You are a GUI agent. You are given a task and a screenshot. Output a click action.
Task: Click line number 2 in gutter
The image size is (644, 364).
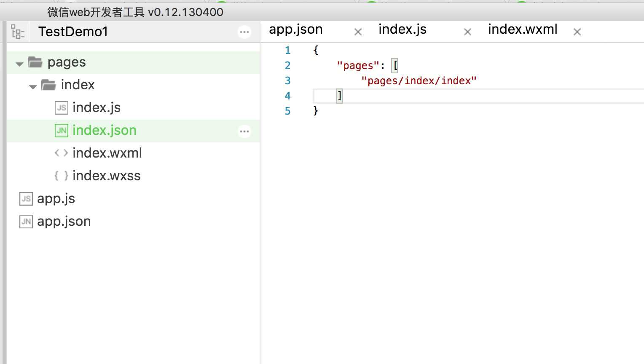click(288, 66)
